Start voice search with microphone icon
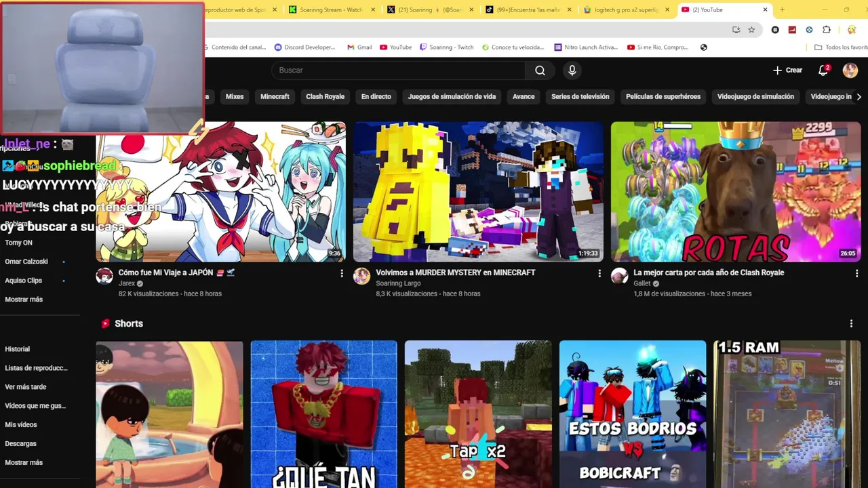This screenshot has width=868, height=488. click(x=572, y=70)
